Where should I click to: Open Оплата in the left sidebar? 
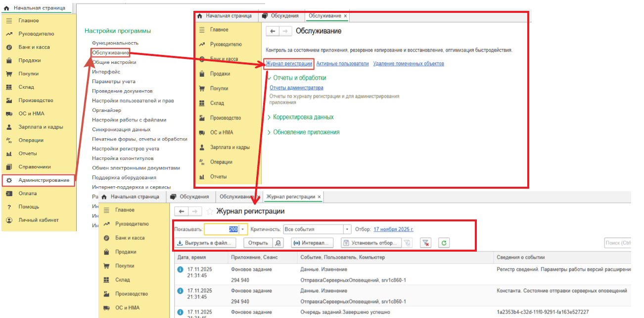point(28,194)
